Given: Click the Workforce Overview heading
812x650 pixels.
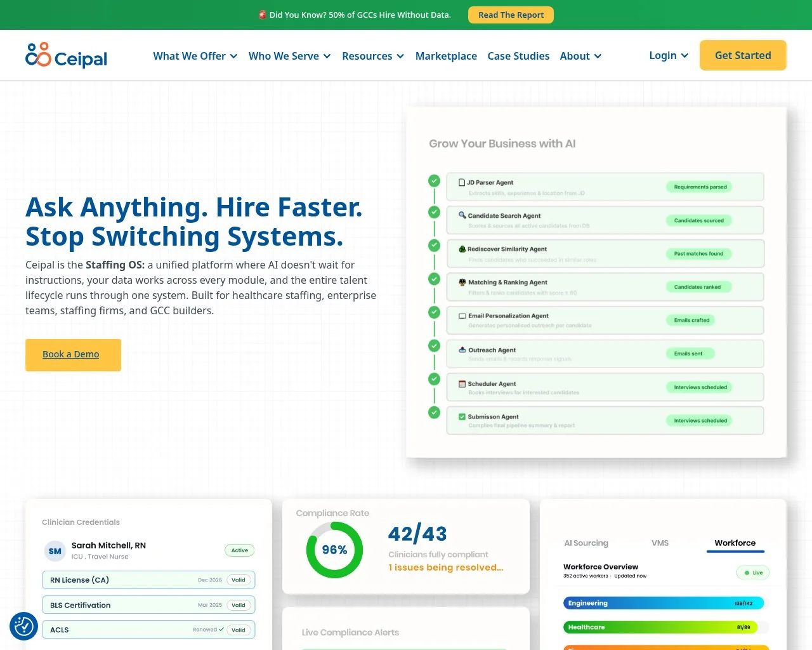Looking at the screenshot, I should [x=601, y=567].
